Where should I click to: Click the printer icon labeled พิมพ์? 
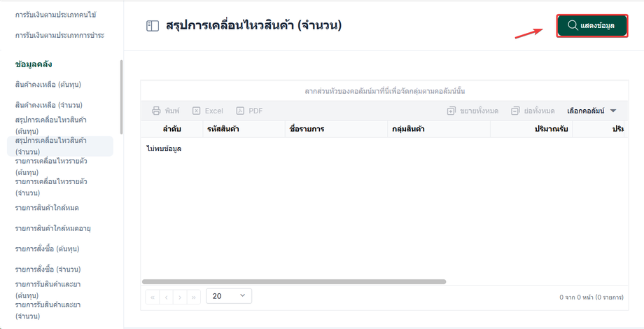tap(156, 111)
